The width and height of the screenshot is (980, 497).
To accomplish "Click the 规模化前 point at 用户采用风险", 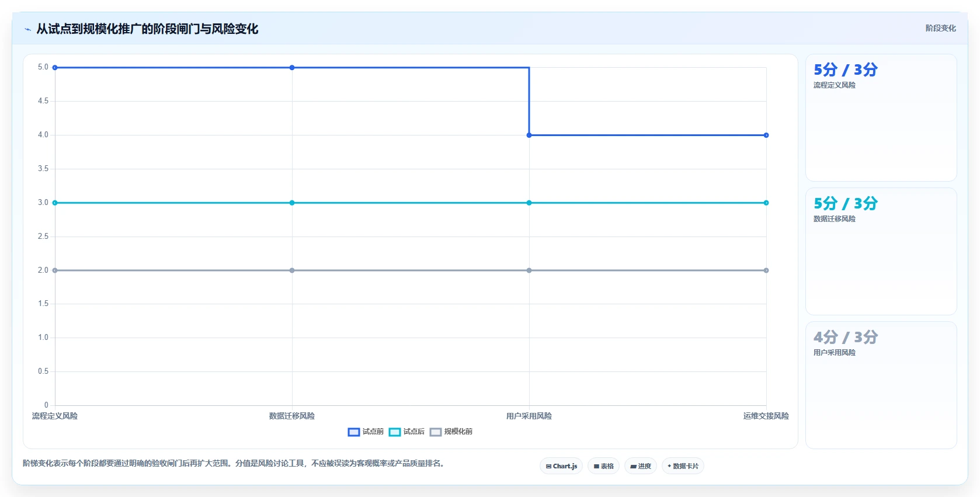I will click(529, 270).
